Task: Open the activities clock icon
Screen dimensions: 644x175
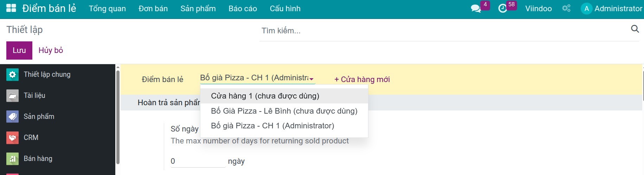Action: (503, 8)
